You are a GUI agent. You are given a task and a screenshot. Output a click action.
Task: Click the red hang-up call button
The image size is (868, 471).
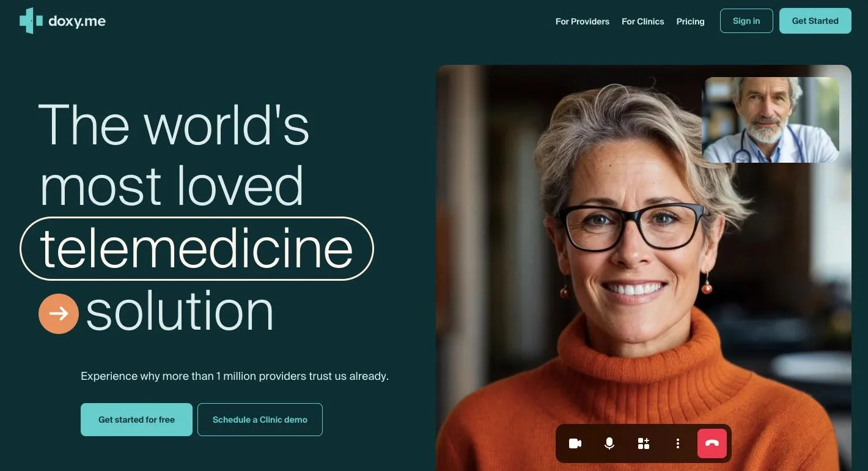coord(712,443)
